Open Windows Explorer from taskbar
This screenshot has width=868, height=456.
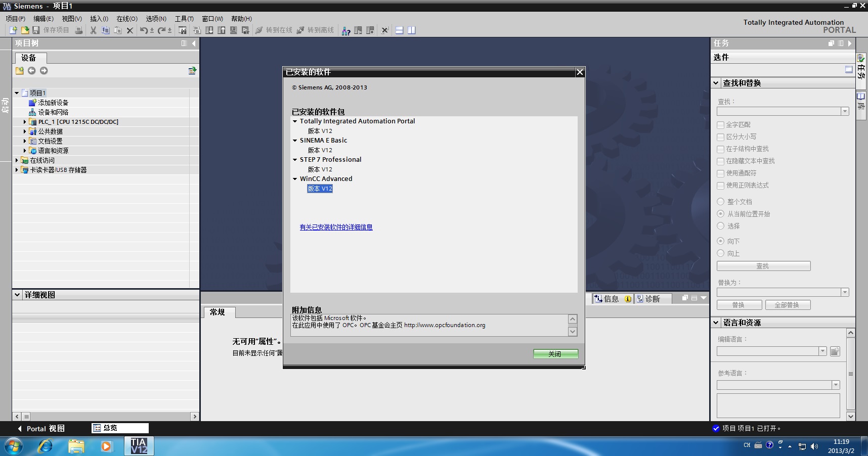click(76, 446)
